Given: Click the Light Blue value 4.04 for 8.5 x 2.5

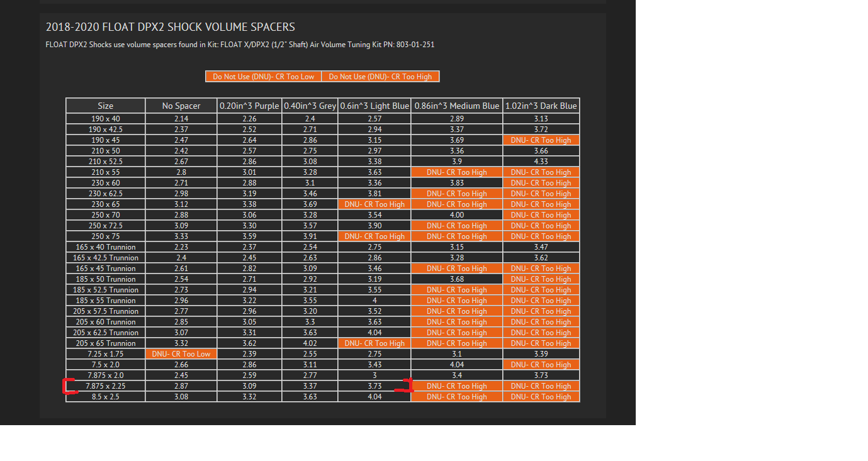Looking at the screenshot, I should coord(375,396).
